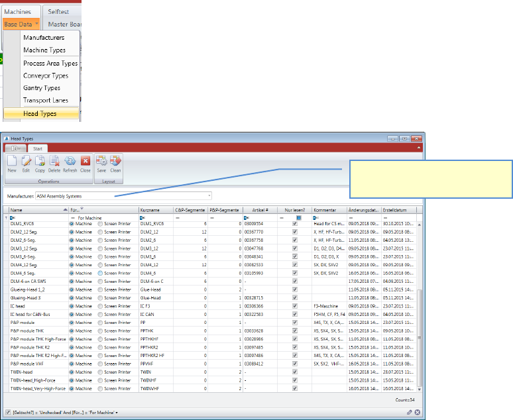Sort by Kommentar column header
The image size is (513, 420).
click(x=329, y=210)
